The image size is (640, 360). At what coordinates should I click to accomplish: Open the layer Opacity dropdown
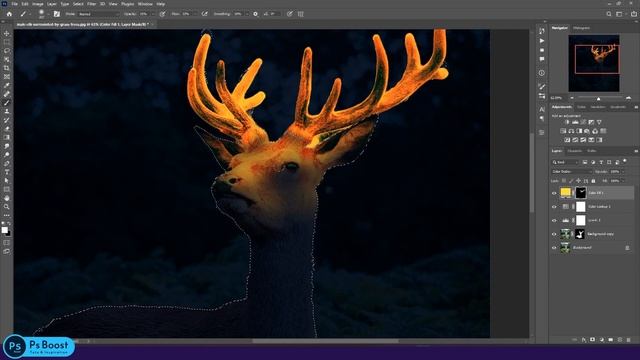622,172
